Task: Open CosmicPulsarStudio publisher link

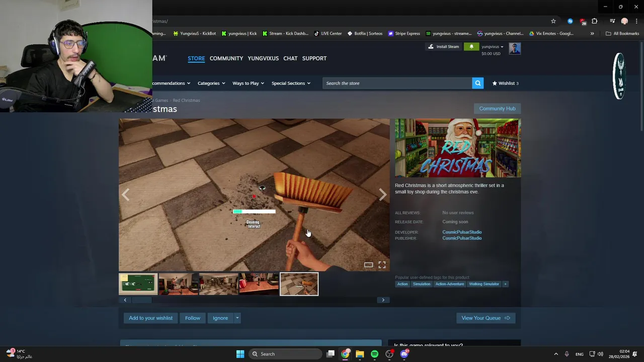Action: 462,238
